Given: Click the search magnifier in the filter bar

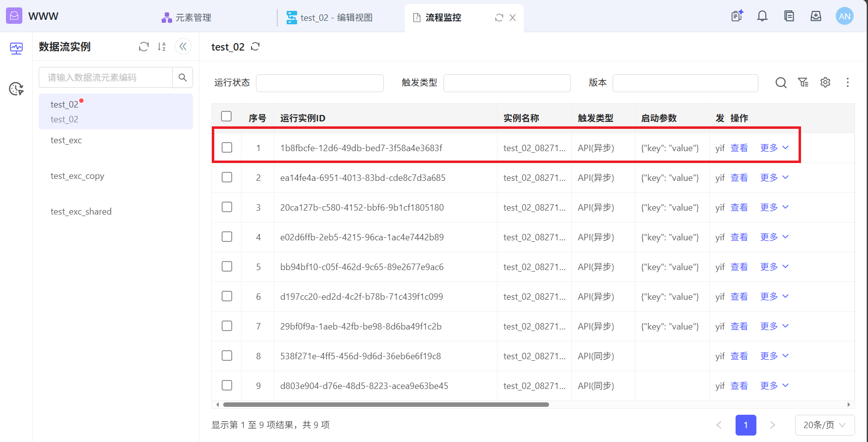Looking at the screenshot, I should click(x=781, y=83).
